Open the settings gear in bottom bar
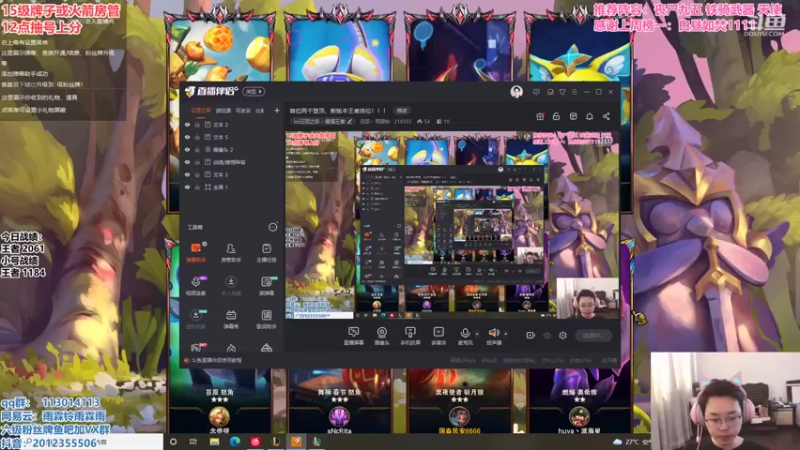Screen dimensions: 800x450 click(x=563, y=336)
